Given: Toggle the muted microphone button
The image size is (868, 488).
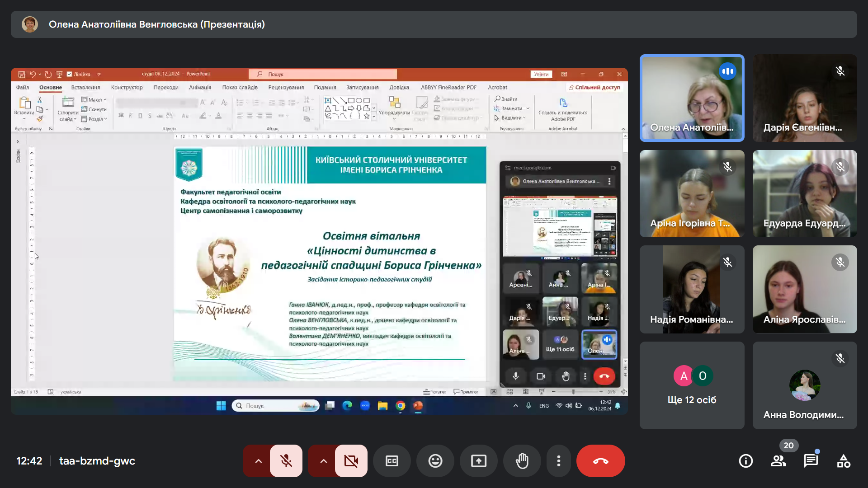Looking at the screenshot, I should [x=286, y=461].
